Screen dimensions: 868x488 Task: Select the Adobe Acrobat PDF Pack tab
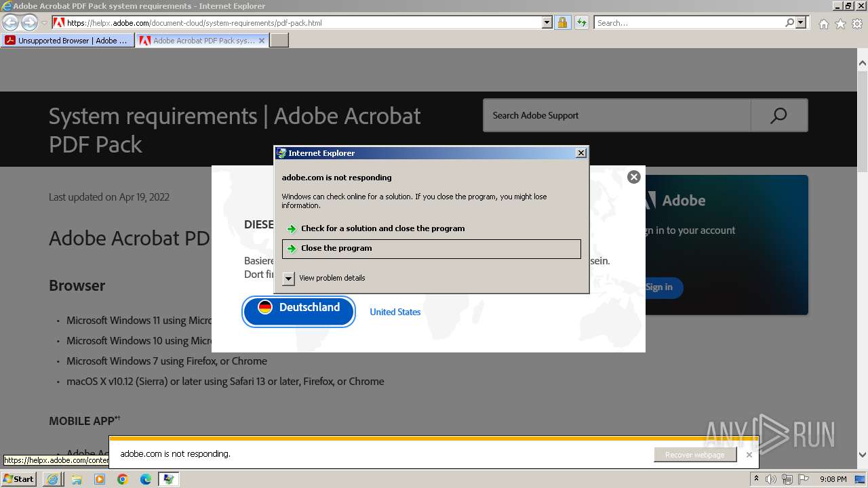(197, 41)
